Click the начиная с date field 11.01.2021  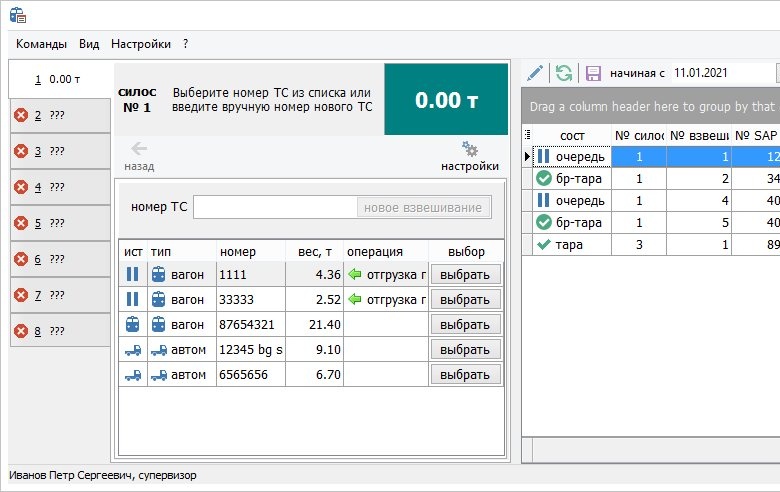[x=721, y=73]
